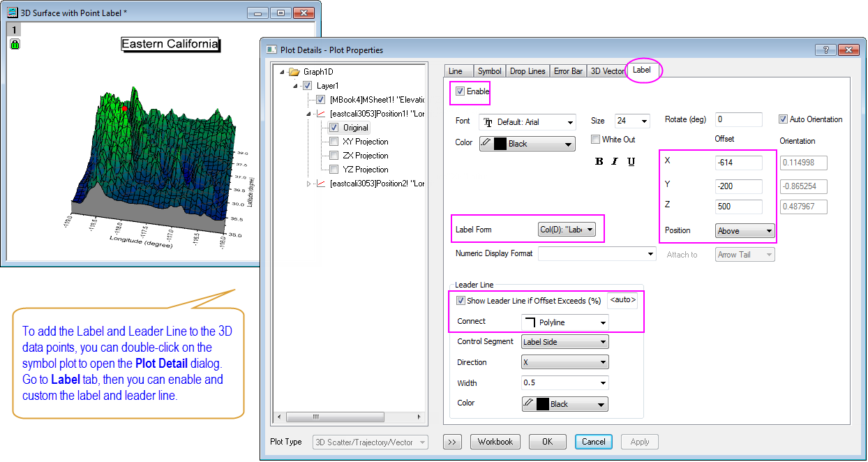Click the double-arrow expand panel button
Image resolution: width=868 pixels, height=462 pixels.
(x=453, y=442)
